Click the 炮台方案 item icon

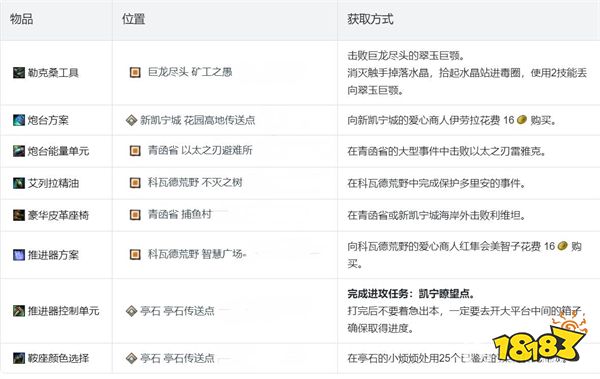tap(19, 120)
